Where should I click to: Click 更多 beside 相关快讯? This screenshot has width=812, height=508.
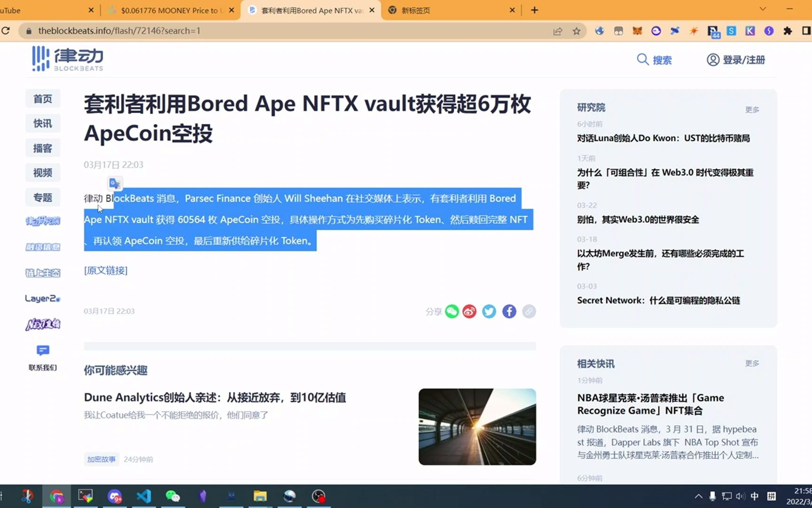click(x=752, y=363)
